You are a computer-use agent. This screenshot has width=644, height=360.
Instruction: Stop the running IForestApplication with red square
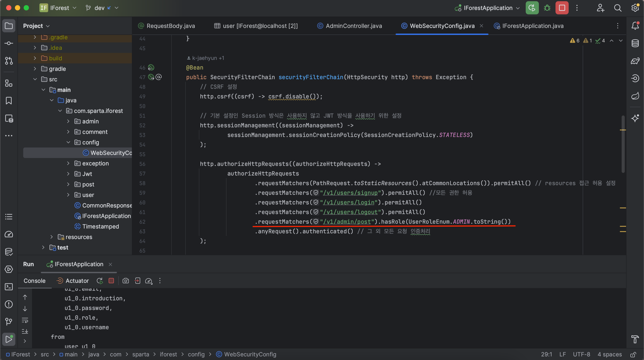pos(562,8)
